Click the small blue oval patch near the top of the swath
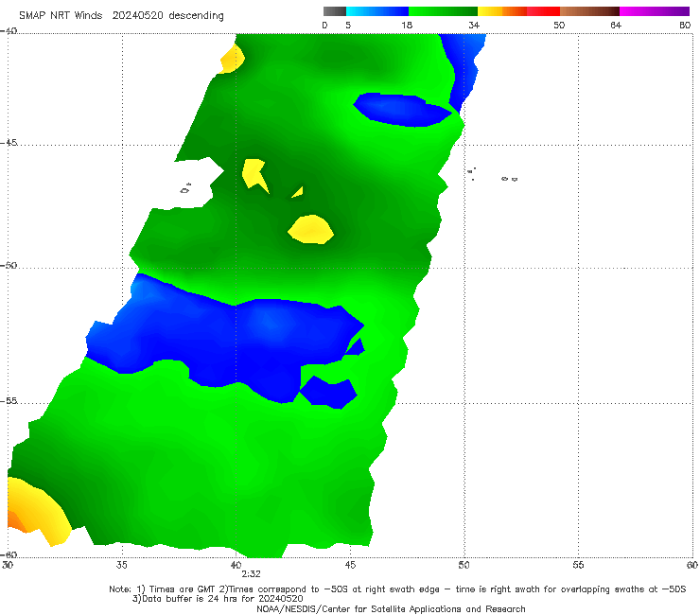The width and height of the screenshot is (700, 615). click(x=403, y=110)
